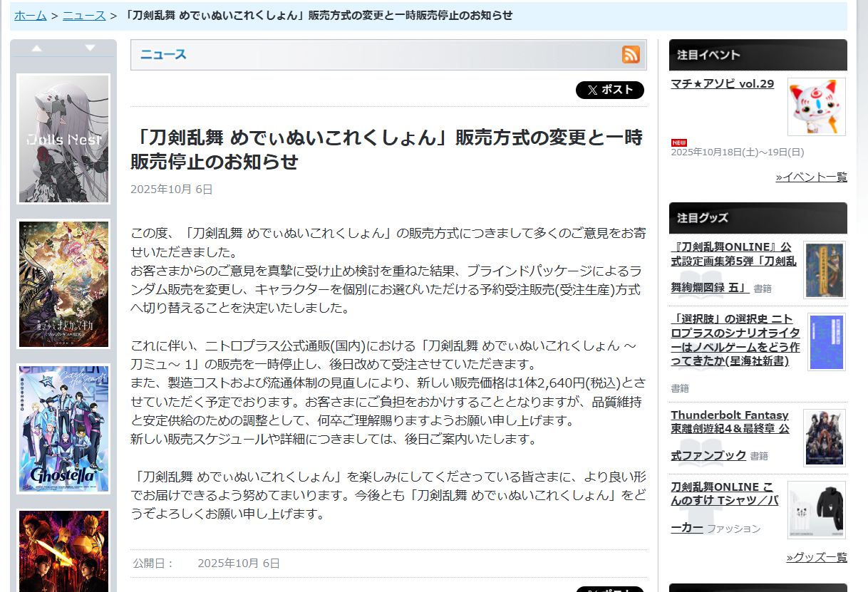
Task: Open Thunderbolt Fantasy fanbook link
Action: [x=730, y=422]
